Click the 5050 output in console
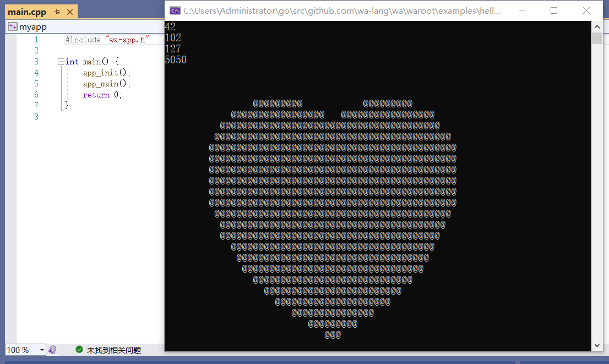This screenshot has height=364, width=609. 176,60
